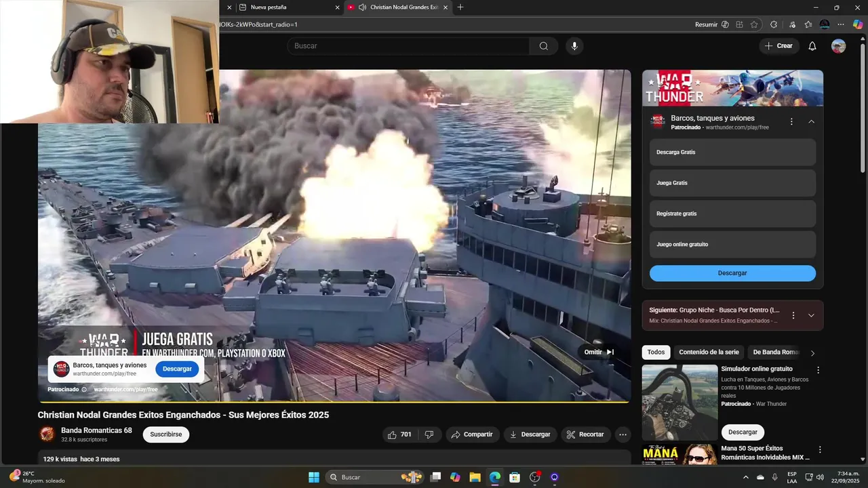
Task: Open the Favorites list toolbar icon
Action: [808, 24]
